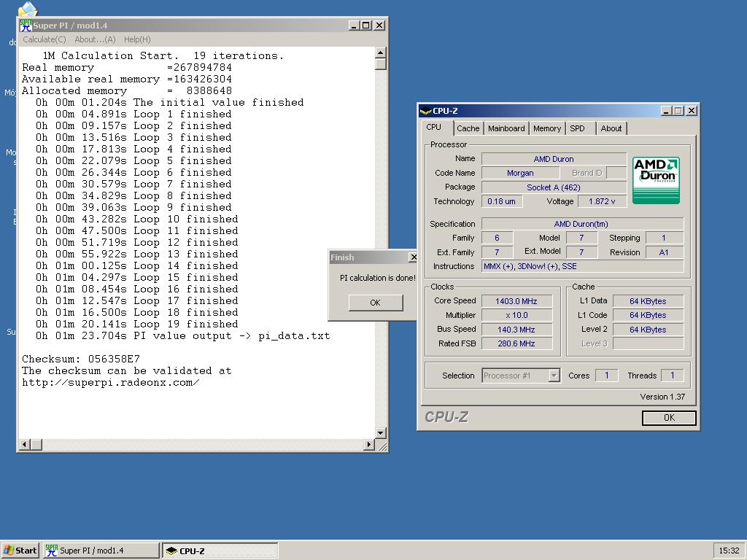The image size is (747, 560).
Task: Click the Voltage value 1.872 v
Action: (602, 201)
